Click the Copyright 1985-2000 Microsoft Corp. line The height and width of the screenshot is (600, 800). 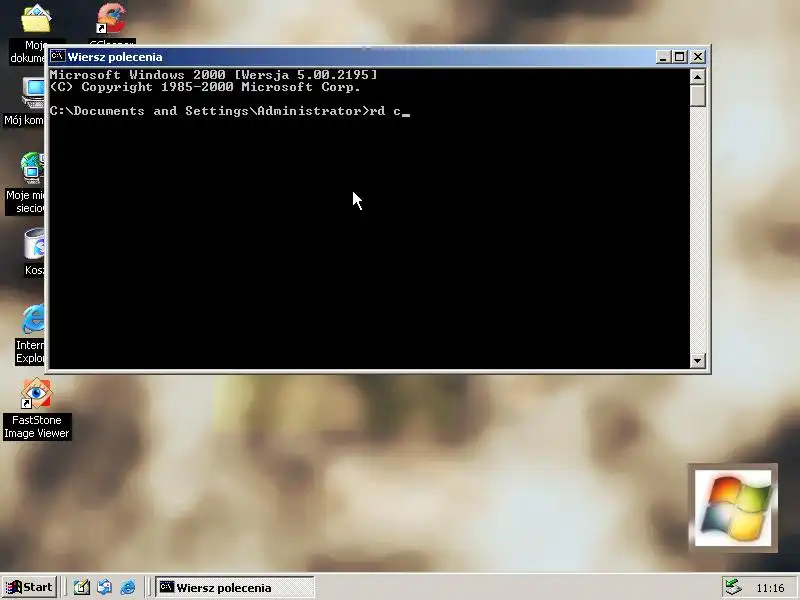(205, 87)
